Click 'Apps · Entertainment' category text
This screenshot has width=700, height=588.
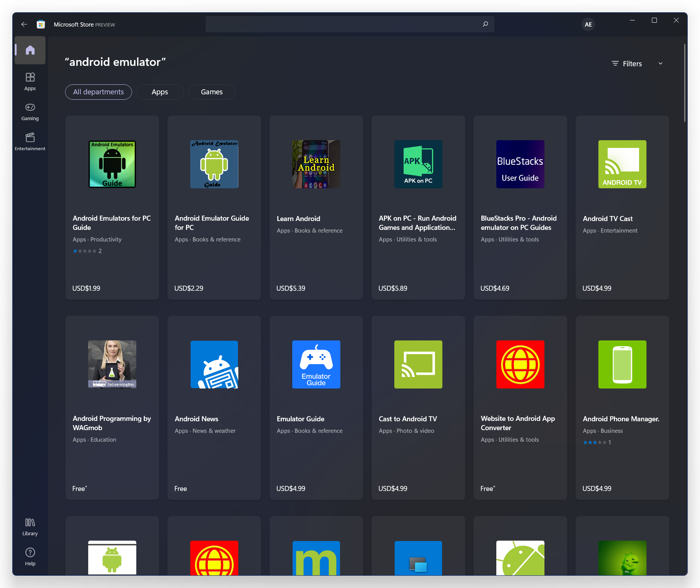click(x=610, y=231)
